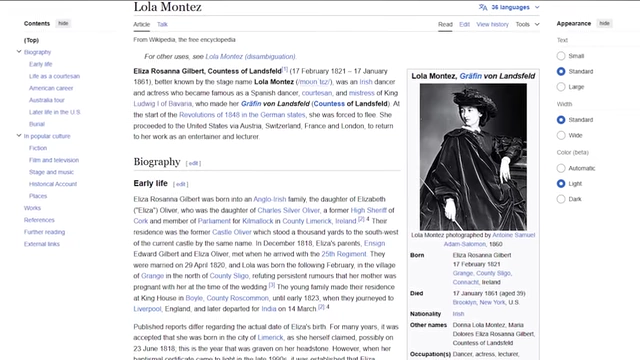This screenshot has width=640, height=360.
Task: Go to Early life in Contents
Action: pyautogui.click(x=41, y=64)
